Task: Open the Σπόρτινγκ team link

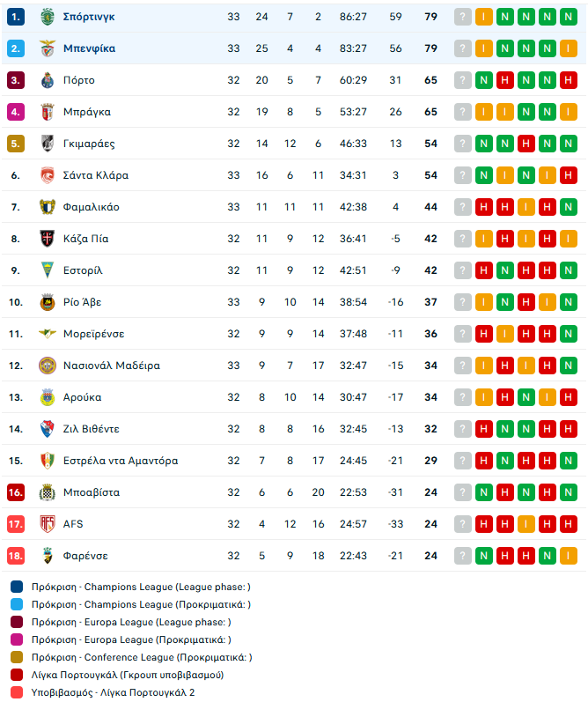Action: (89, 17)
